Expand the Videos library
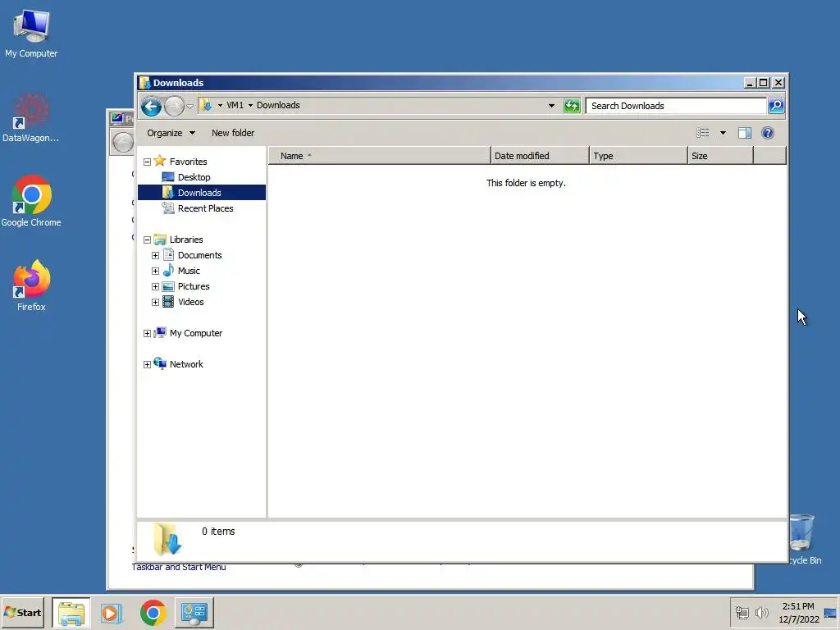The image size is (840, 630). click(x=155, y=302)
